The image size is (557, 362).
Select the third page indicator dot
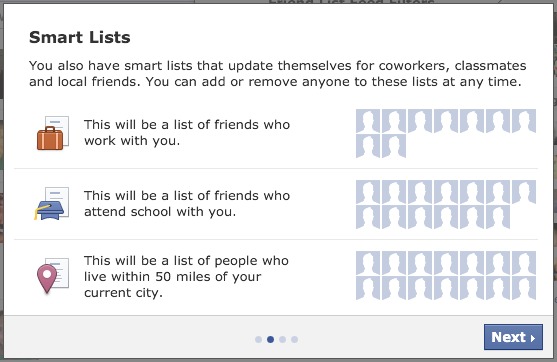(x=282, y=340)
